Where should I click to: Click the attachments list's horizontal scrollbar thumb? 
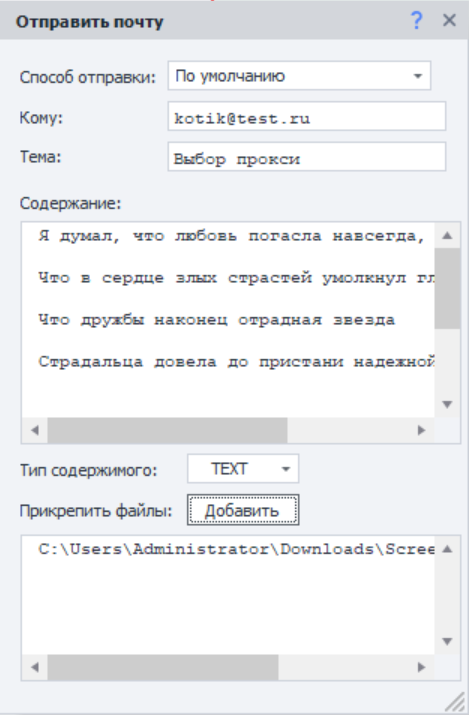(x=163, y=667)
